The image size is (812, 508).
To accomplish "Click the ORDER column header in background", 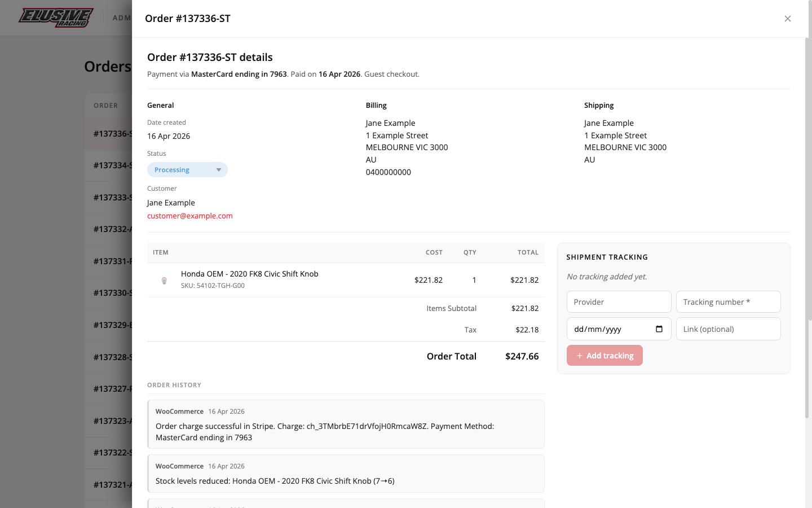I will click(x=105, y=106).
